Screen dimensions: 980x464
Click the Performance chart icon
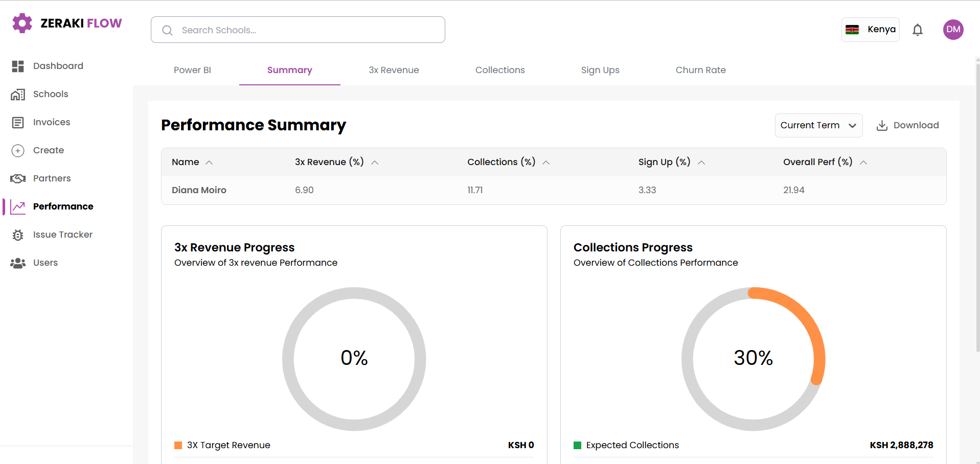18,206
